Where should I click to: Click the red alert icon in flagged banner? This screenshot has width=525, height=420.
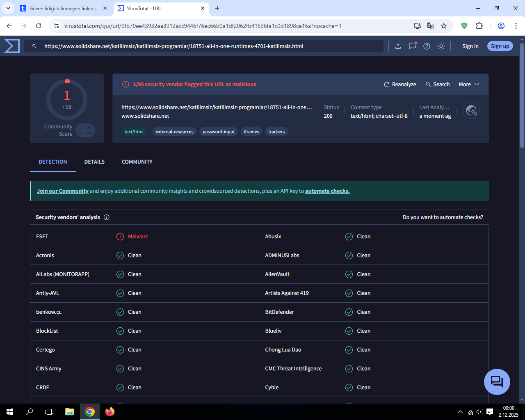126,84
